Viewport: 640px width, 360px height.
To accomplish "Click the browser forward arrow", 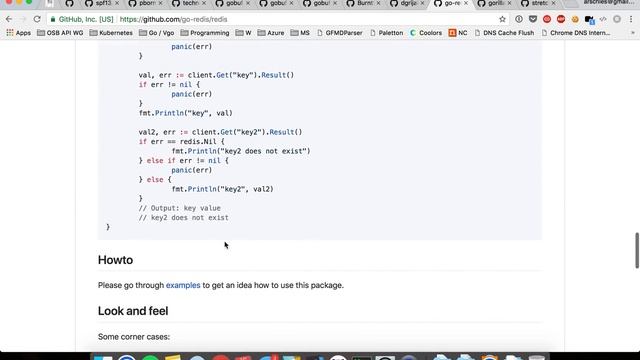I will coord(23,19).
